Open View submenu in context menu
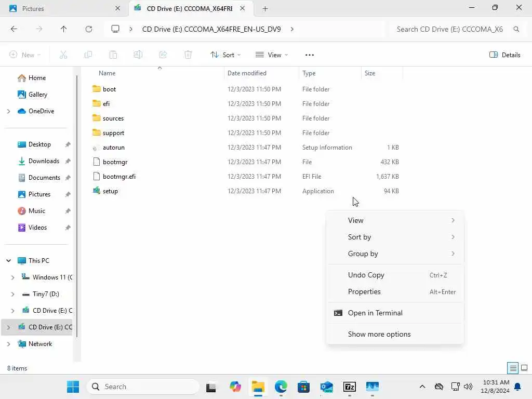The width and height of the screenshot is (532, 399). click(395, 220)
